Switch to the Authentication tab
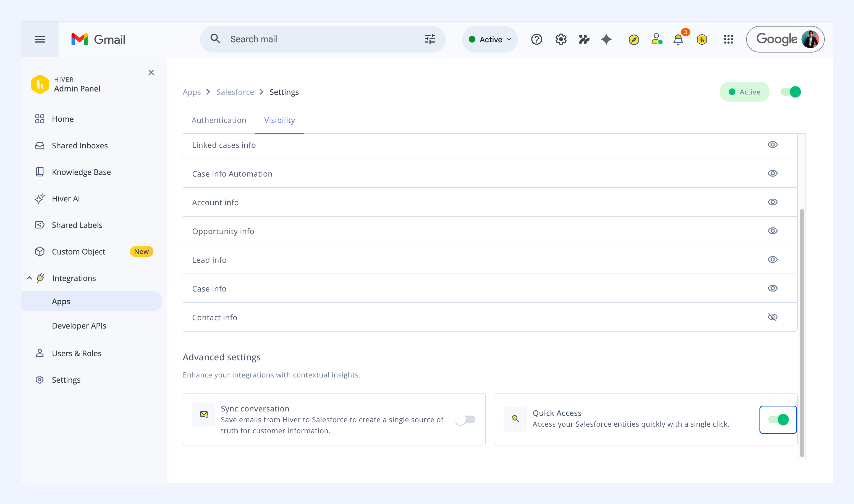The width and height of the screenshot is (854, 504). 219,120
